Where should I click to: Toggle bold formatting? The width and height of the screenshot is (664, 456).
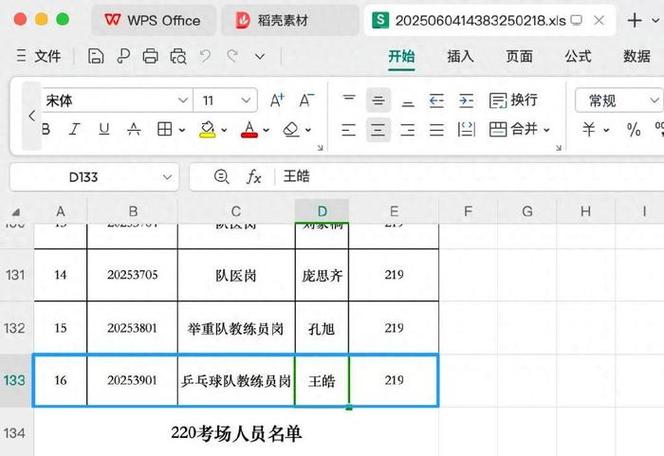pos(46,129)
